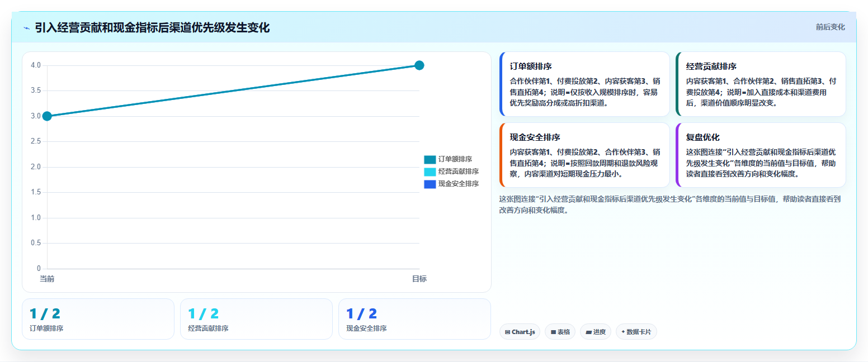Click the 前后变化 label in header
The image size is (868, 362).
pyautogui.click(x=830, y=27)
